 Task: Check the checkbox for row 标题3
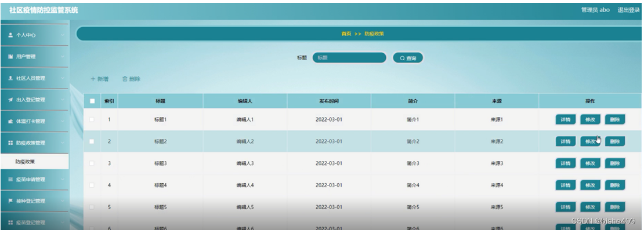[x=92, y=163]
